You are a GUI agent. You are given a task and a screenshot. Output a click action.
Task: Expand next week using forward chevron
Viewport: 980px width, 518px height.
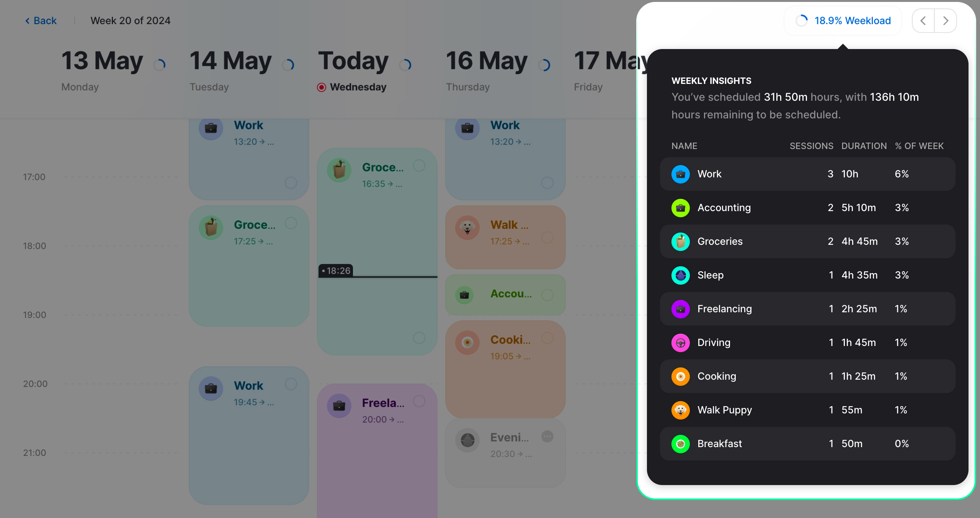pos(946,20)
